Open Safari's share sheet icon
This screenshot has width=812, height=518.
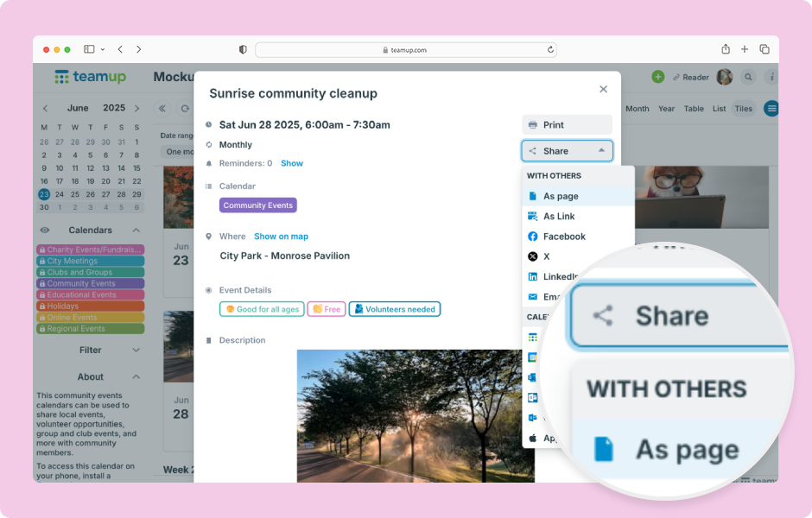(x=726, y=49)
